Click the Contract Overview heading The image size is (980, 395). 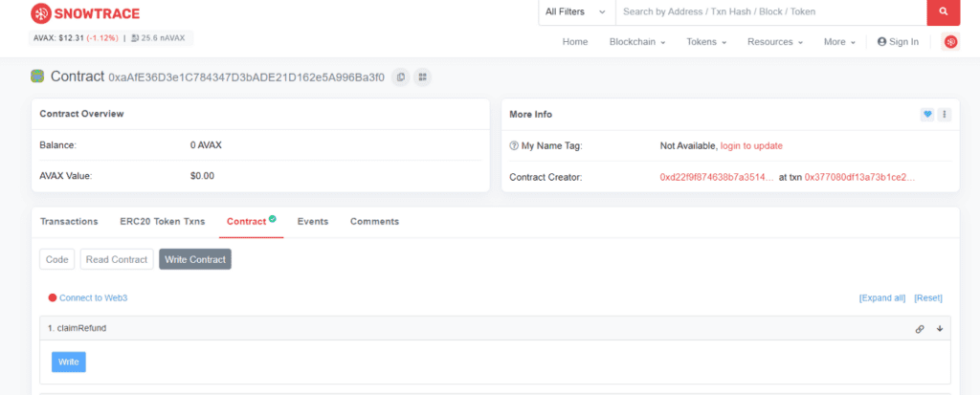(82, 114)
